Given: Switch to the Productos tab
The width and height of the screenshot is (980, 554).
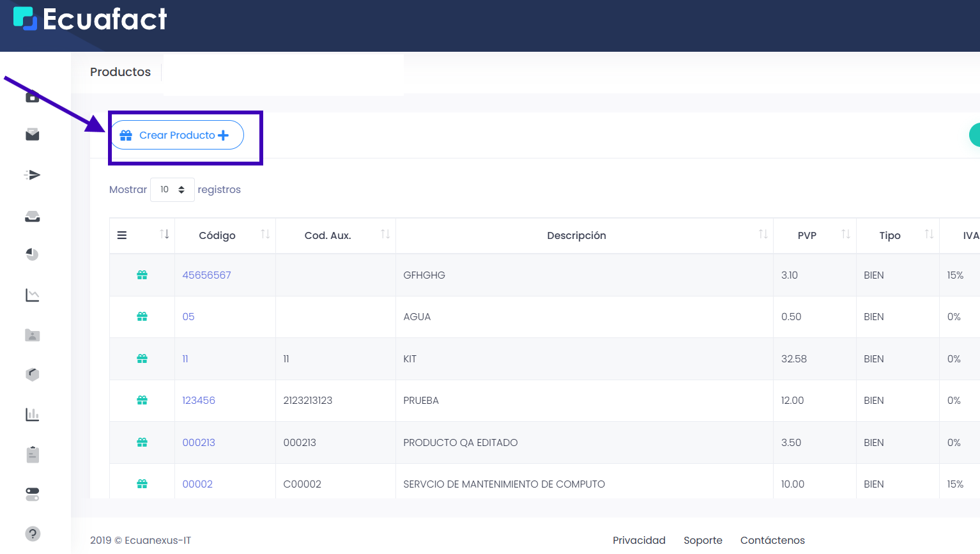Looking at the screenshot, I should click(120, 72).
